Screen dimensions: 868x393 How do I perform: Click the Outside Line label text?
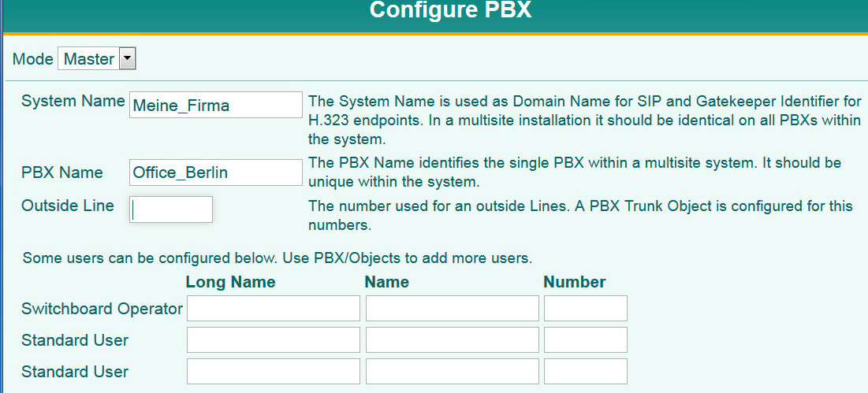point(68,206)
